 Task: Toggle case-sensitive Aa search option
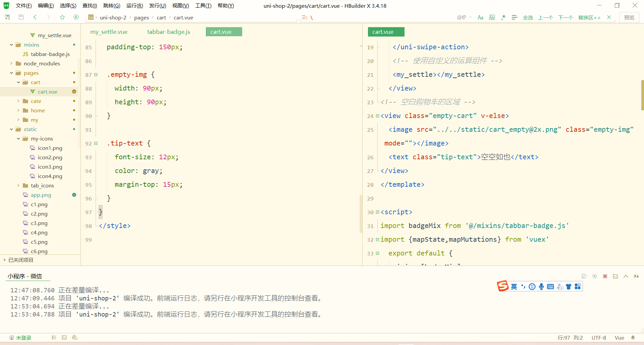(x=480, y=17)
